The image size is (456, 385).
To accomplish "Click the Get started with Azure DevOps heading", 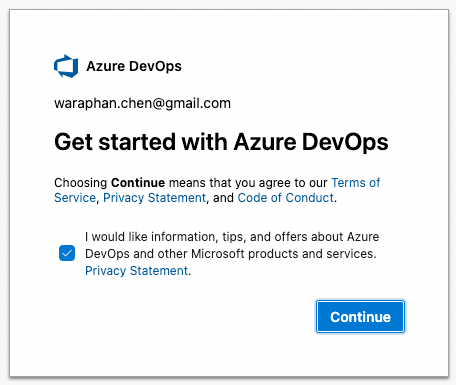I will tap(221, 142).
